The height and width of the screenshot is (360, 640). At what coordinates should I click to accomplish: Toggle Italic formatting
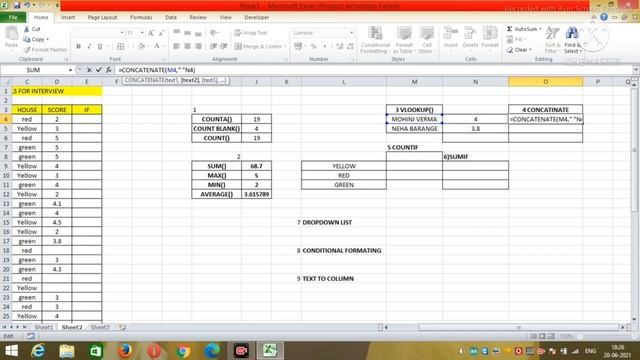[89, 47]
